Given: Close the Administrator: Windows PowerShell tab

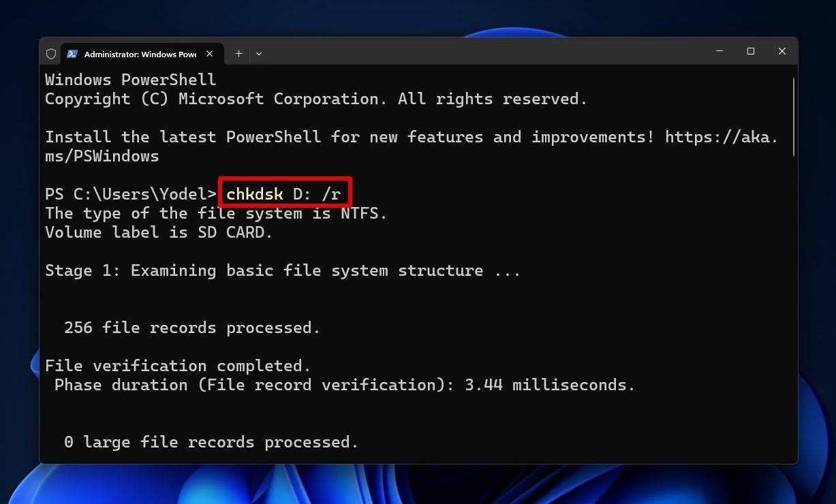Looking at the screenshot, I should 210,53.
